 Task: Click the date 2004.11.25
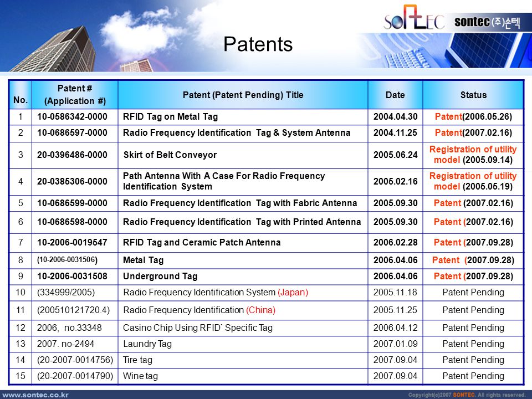(395, 132)
